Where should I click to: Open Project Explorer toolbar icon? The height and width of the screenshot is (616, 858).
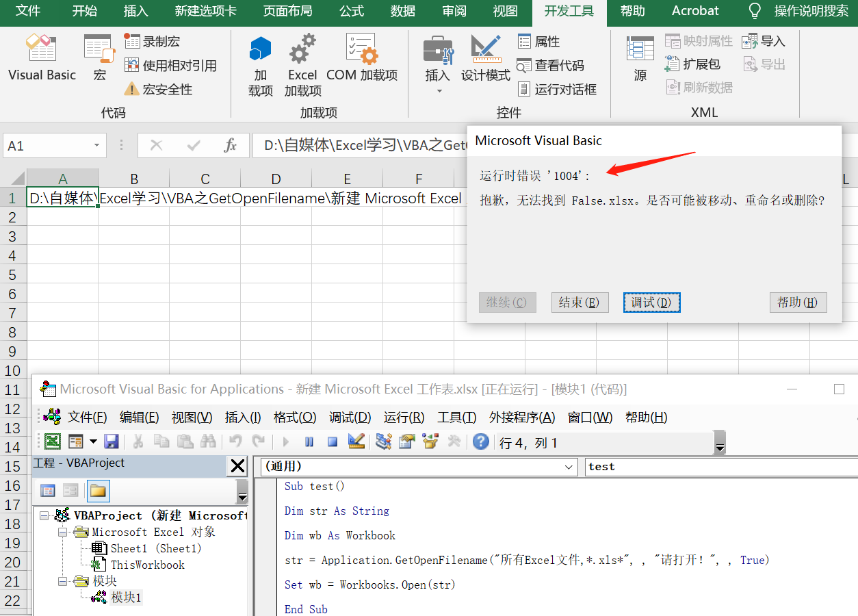click(384, 441)
